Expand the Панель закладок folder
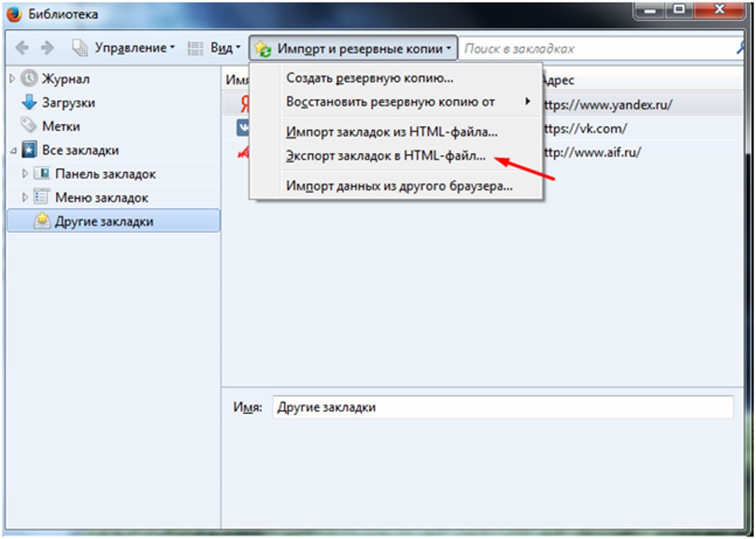 click(25, 173)
